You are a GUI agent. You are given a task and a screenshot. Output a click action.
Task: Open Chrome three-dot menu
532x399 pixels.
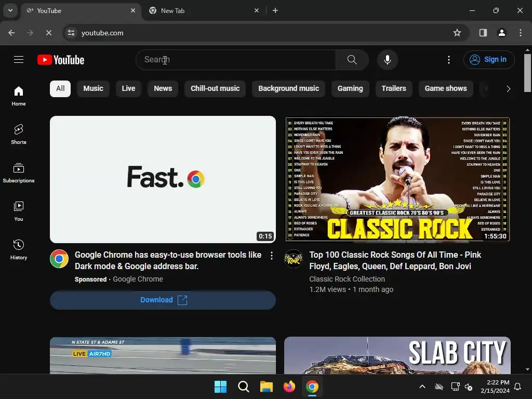pyautogui.click(x=521, y=33)
